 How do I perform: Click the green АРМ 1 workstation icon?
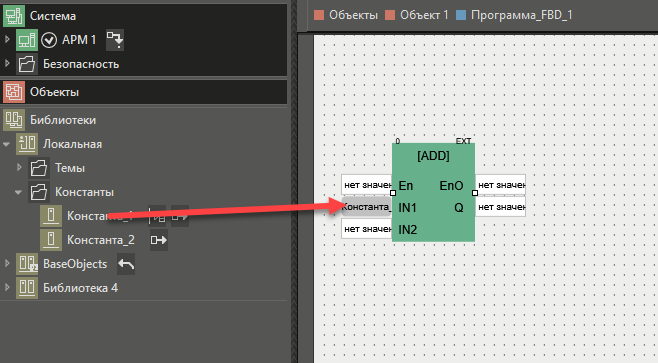click(x=27, y=40)
